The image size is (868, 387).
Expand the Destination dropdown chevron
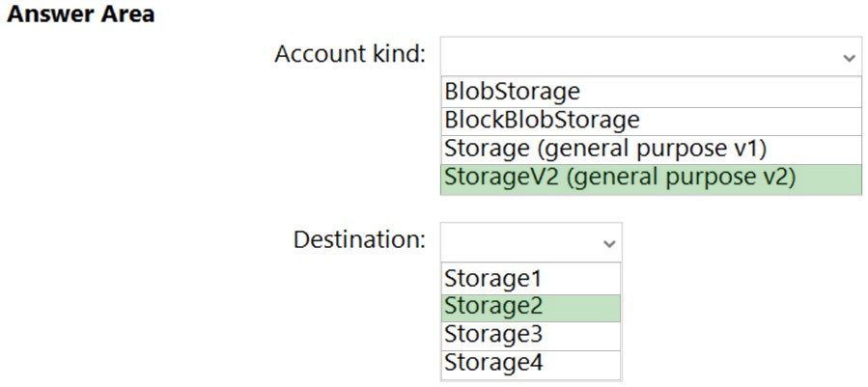[x=609, y=243]
